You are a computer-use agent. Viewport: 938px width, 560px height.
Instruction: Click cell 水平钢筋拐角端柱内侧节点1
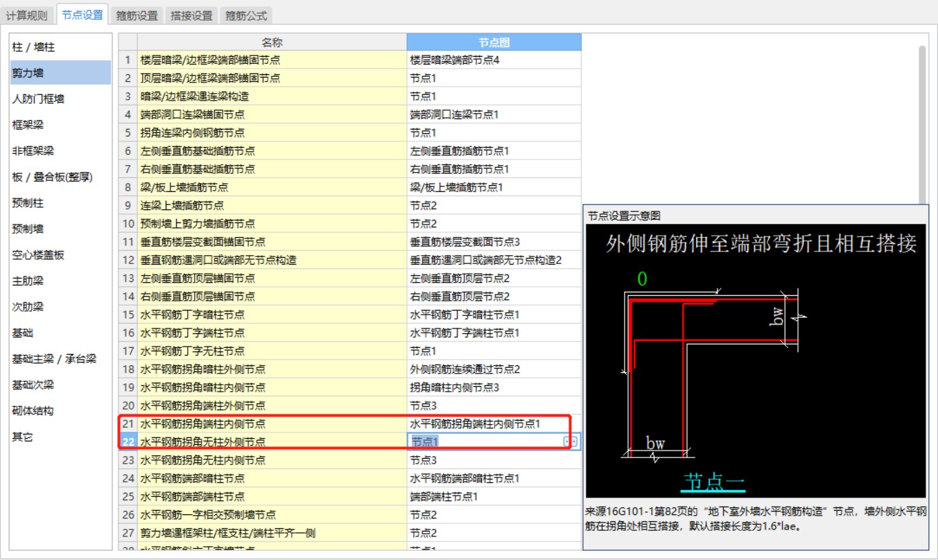tap(494, 423)
